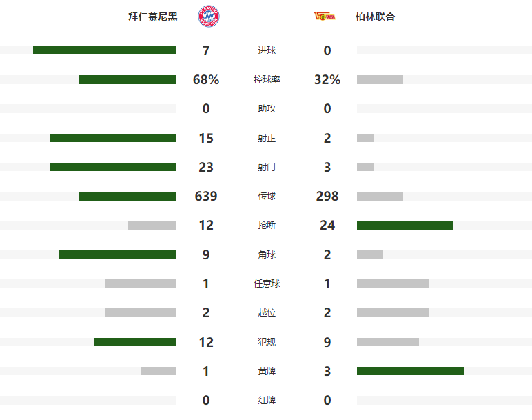Image resolution: width=532 pixels, height=420 pixels.
Task: Click Bayern's green goals bar
Action: point(105,50)
